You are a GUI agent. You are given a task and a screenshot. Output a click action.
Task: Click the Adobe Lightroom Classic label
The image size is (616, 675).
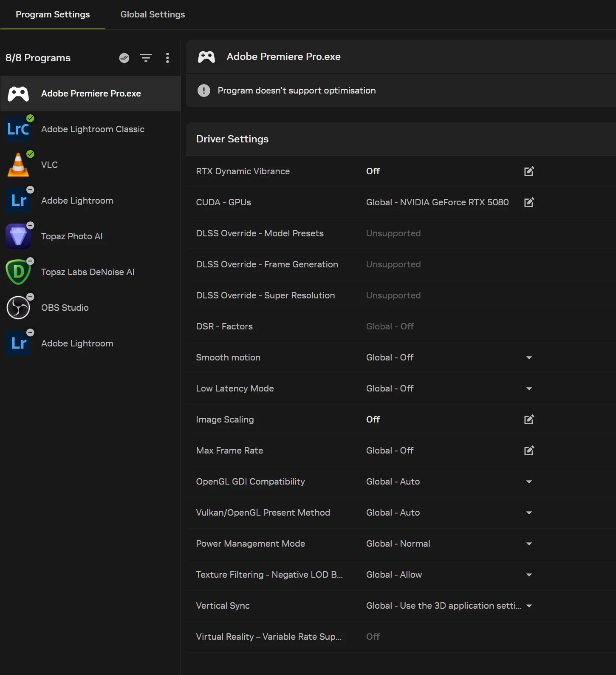click(x=93, y=129)
